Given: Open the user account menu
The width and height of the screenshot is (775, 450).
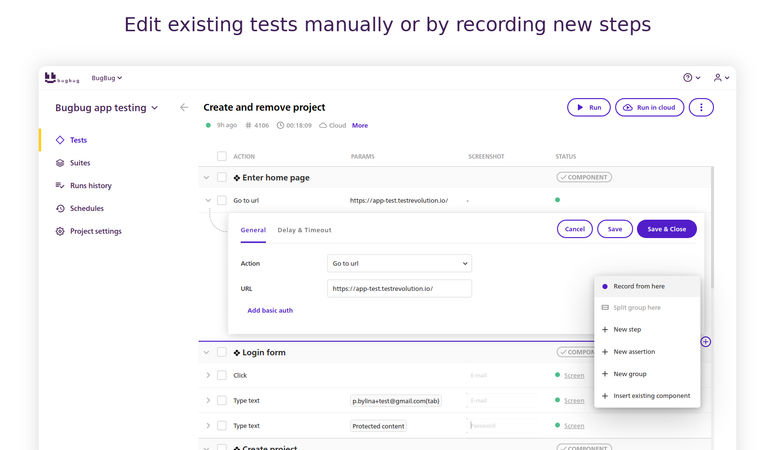Looking at the screenshot, I should [x=721, y=78].
